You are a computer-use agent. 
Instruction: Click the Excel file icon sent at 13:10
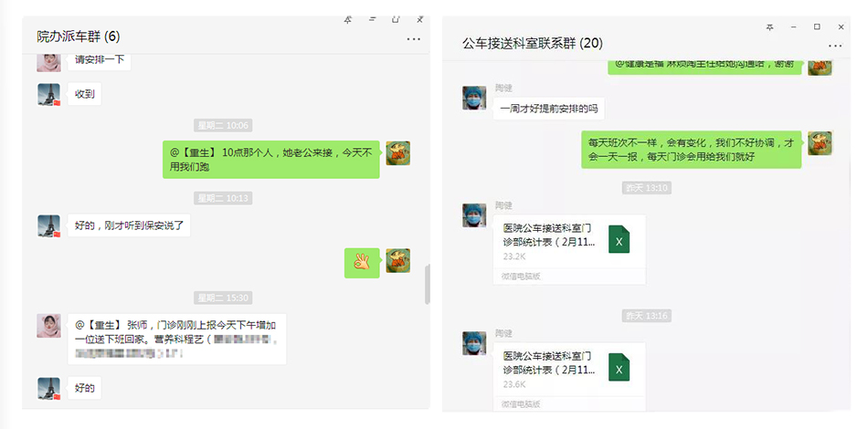[x=619, y=239]
